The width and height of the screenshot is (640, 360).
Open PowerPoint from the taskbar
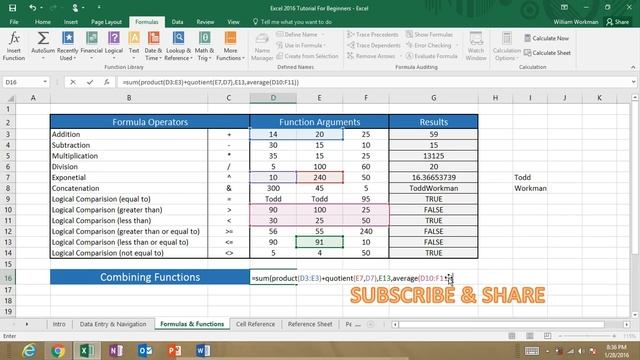point(174,351)
